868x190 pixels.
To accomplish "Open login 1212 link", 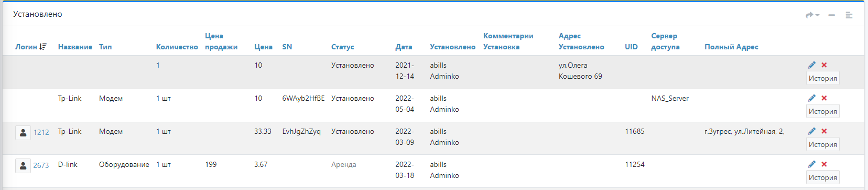I will click(41, 132).
